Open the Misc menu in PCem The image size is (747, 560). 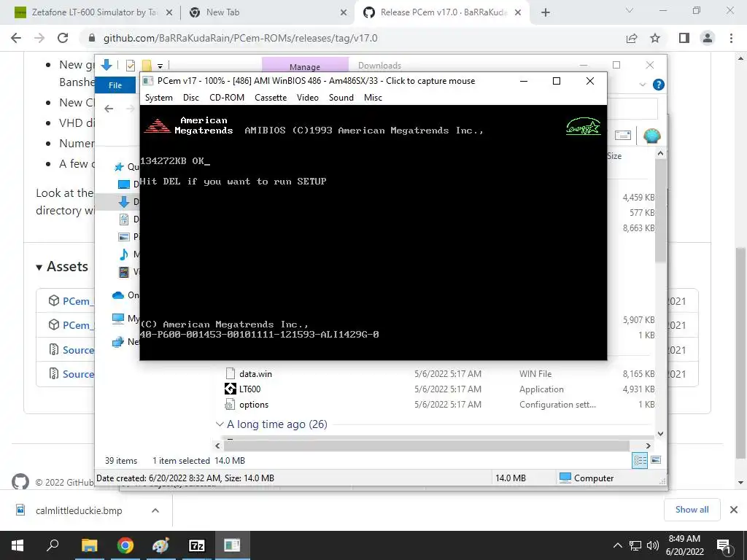click(x=373, y=98)
